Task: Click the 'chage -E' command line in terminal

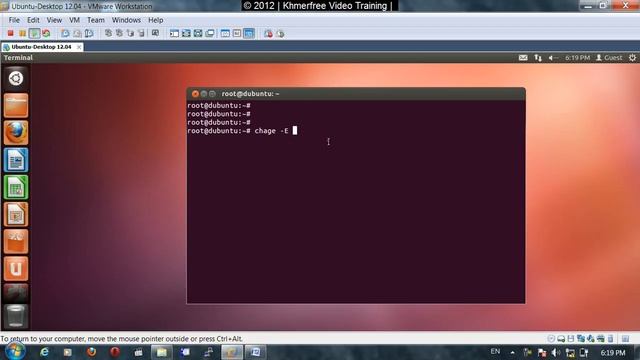Action: pyautogui.click(x=242, y=131)
